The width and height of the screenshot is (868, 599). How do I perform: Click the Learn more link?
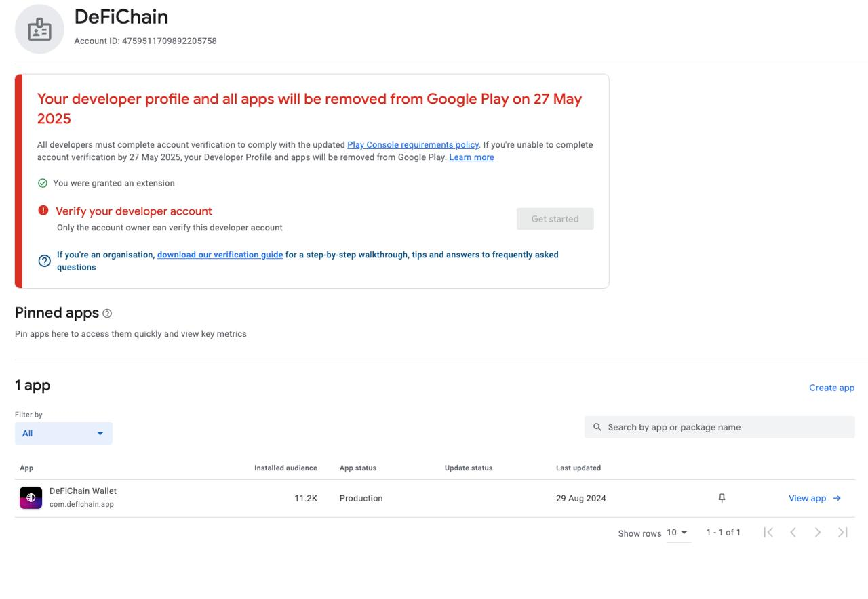click(x=471, y=157)
